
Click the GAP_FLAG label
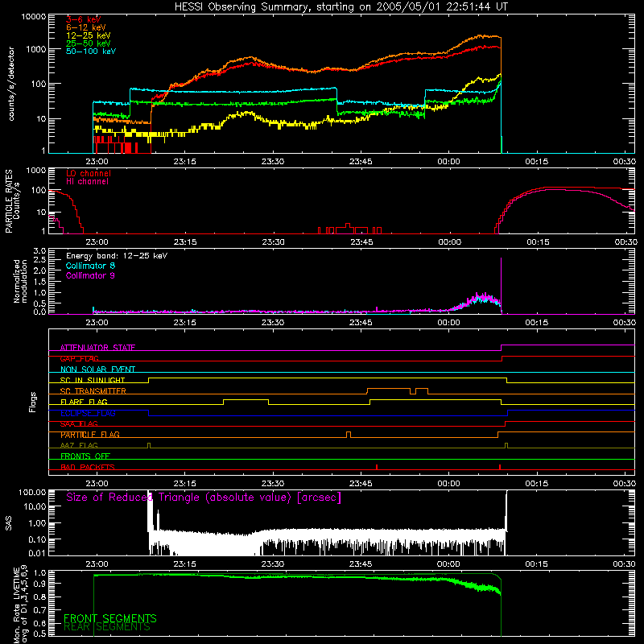pyautogui.click(x=80, y=358)
